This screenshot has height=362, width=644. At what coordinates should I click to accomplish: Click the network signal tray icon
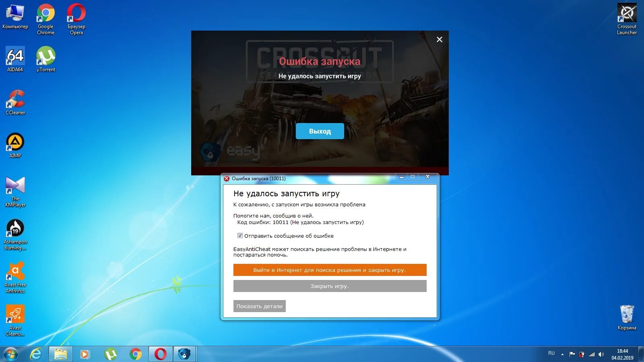coord(591,354)
